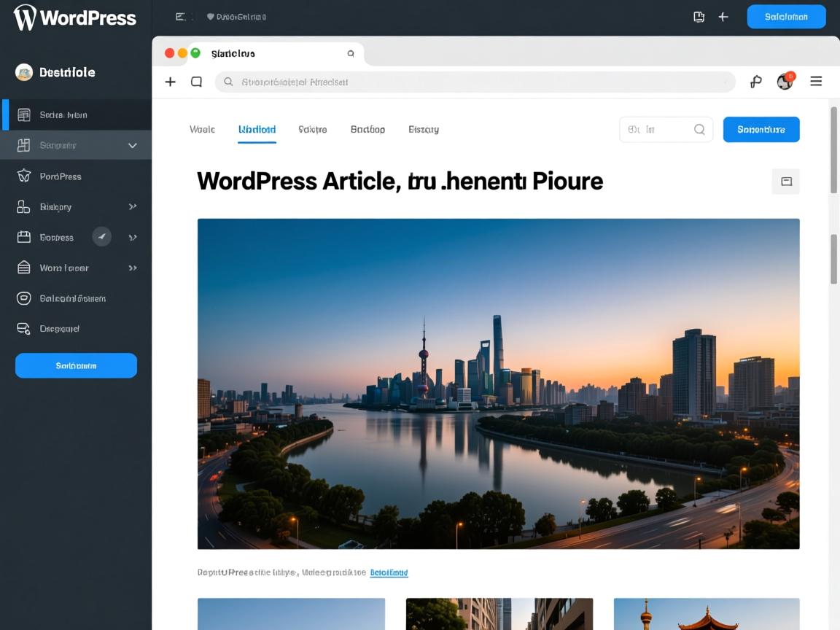Follow the blue link below the main image

389,573
